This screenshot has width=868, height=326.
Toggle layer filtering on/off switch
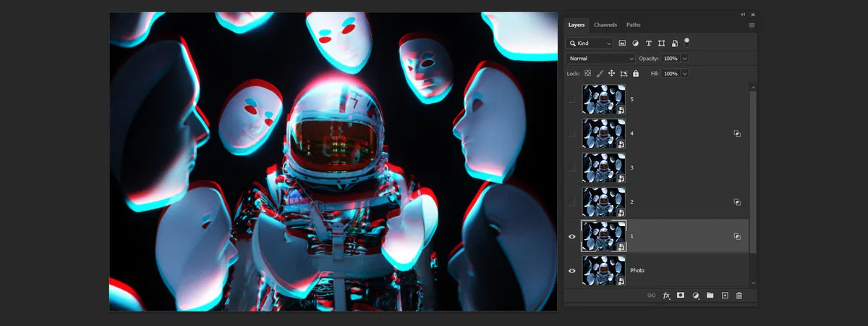click(x=686, y=42)
